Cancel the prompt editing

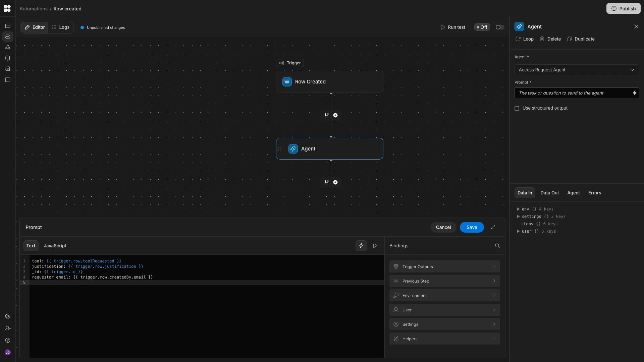coord(443,227)
